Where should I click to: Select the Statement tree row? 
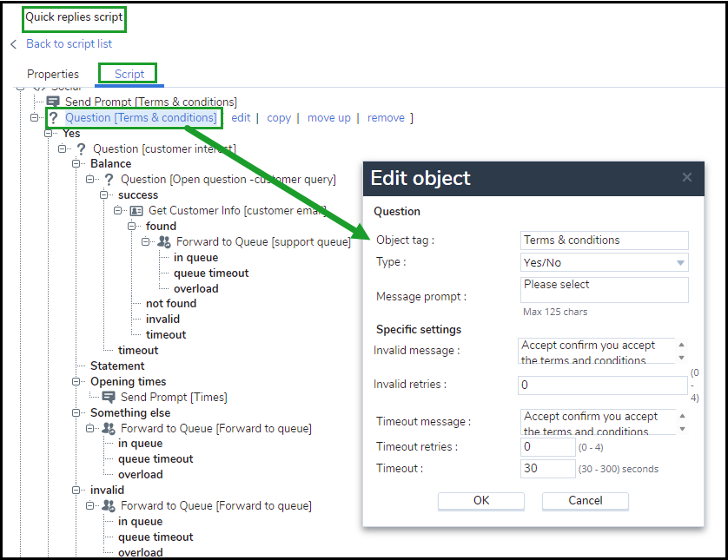click(117, 366)
